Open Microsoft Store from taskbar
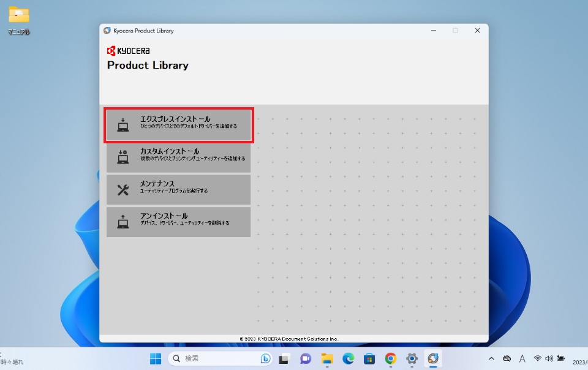The image size is (588, 370). 369,358
